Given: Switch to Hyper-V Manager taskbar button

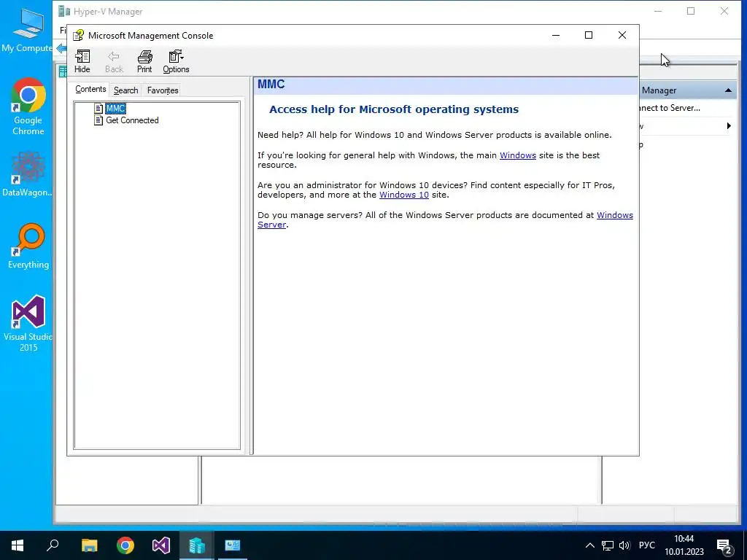Looking at the screenshot, I should (x=197, y=545).
